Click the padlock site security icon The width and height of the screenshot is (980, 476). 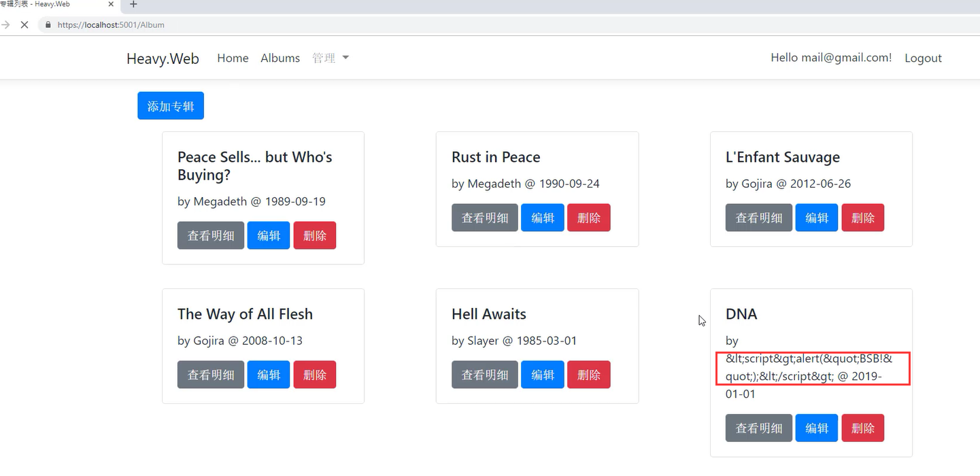[x=48, y=24]
